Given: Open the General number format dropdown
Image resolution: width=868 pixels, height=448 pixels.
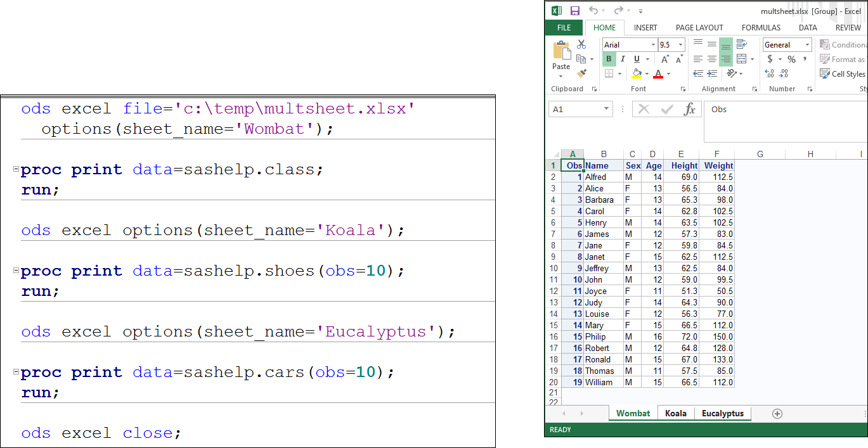Looking at the screenshot, I should [807, 45].
